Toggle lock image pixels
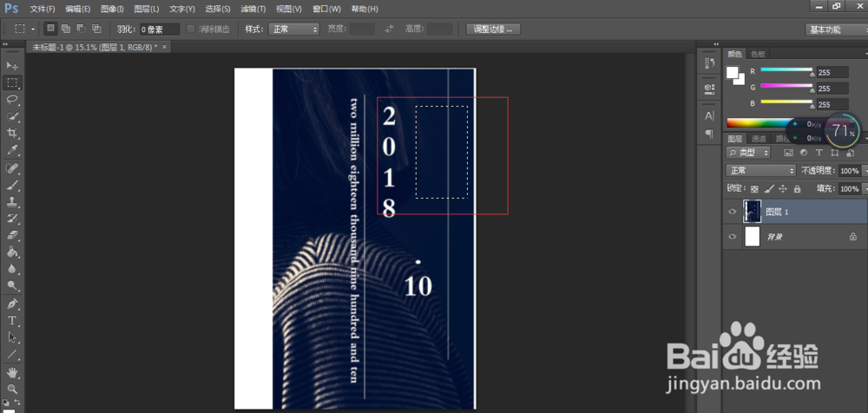Viewport: 868px width, 413px height. (768, 189)
